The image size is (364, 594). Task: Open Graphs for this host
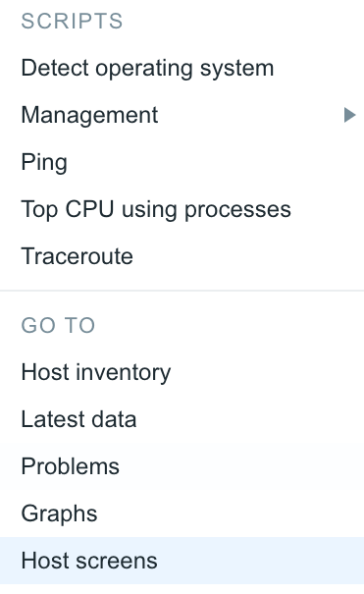pyautogui.click(x=182, y=513)
